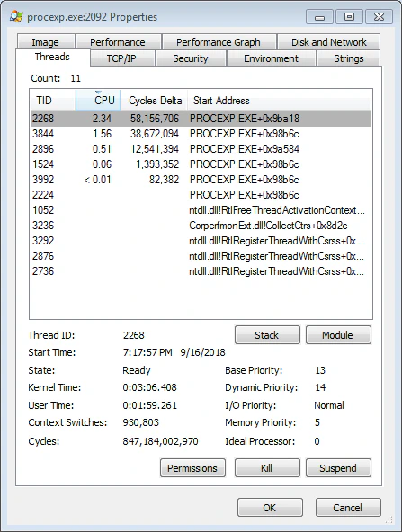402x532 pixels.
Task: Click the Cycles value 847,184,002,970
Action: 160,441
